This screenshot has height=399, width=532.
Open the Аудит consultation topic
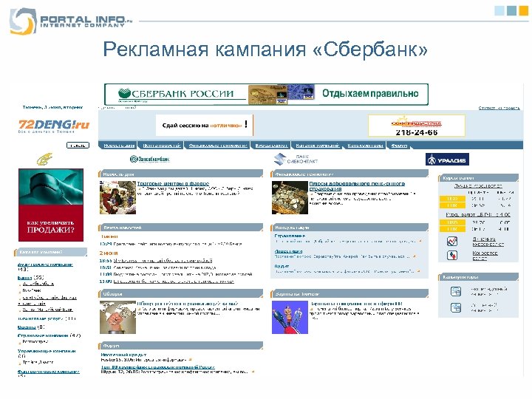coord(282,266)
